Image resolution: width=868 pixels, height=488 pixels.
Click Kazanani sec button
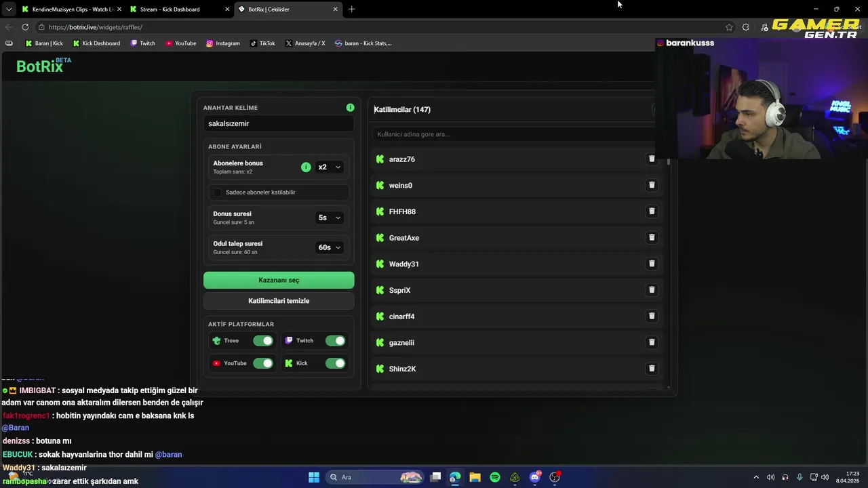pos(279,280)
